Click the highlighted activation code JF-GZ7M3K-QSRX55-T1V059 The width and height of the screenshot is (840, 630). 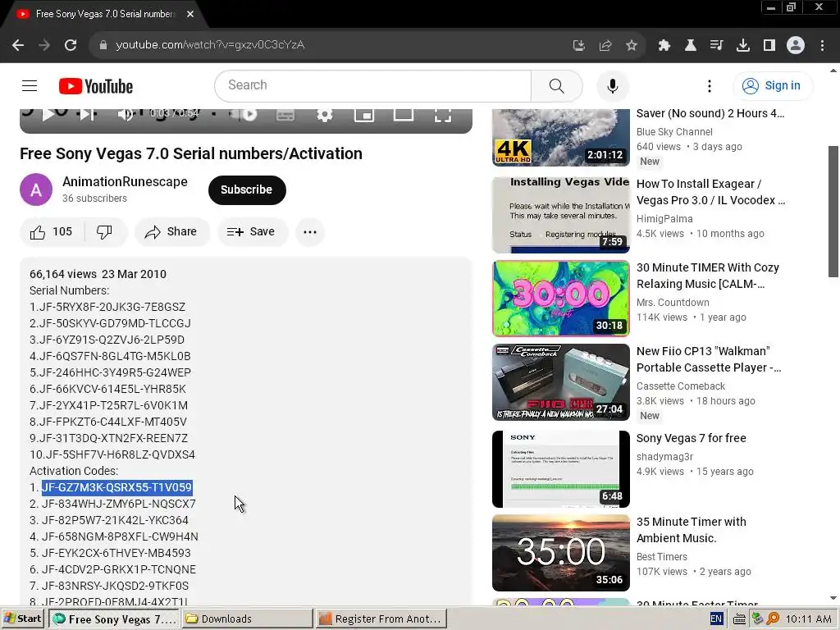pyautogui.click(x=116, y=487)
